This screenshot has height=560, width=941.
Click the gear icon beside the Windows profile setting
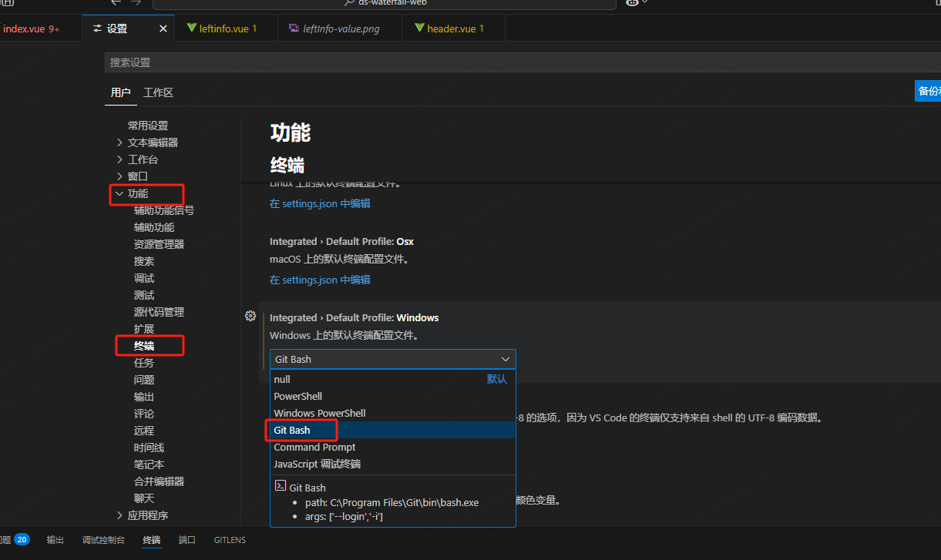(x=250, y=316)
